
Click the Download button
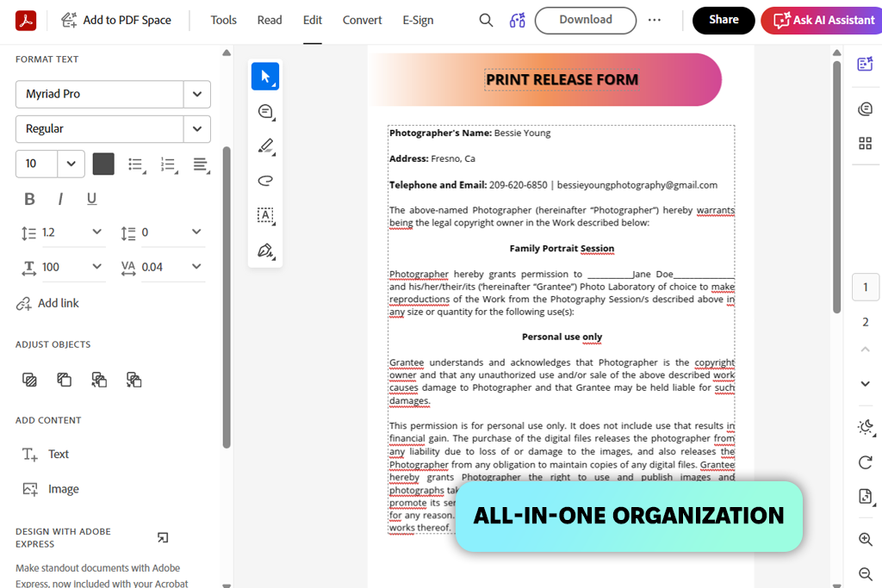586,21
